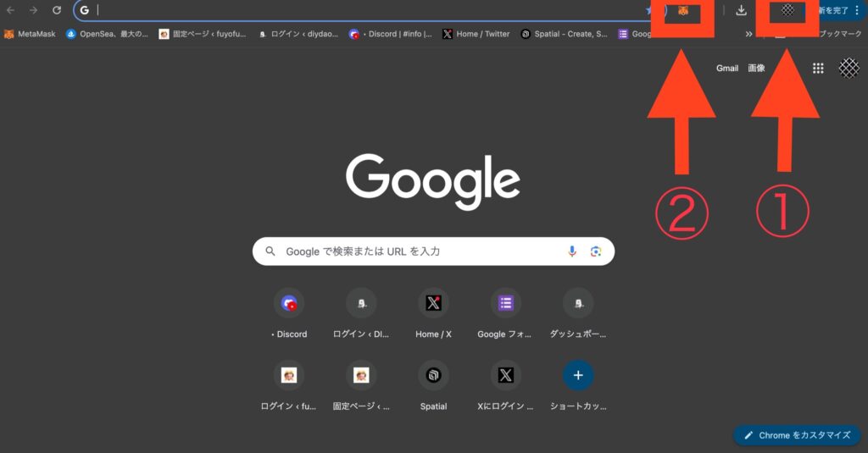This screenshot has height=453, width=868.
Task: Open the Downloads tray icon
Action: (741, 10)
